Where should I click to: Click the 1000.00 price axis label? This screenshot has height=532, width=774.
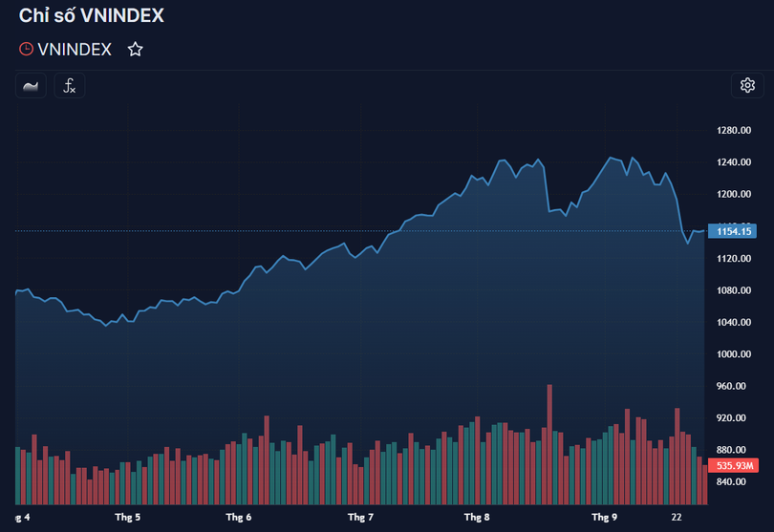pos(735,354)
